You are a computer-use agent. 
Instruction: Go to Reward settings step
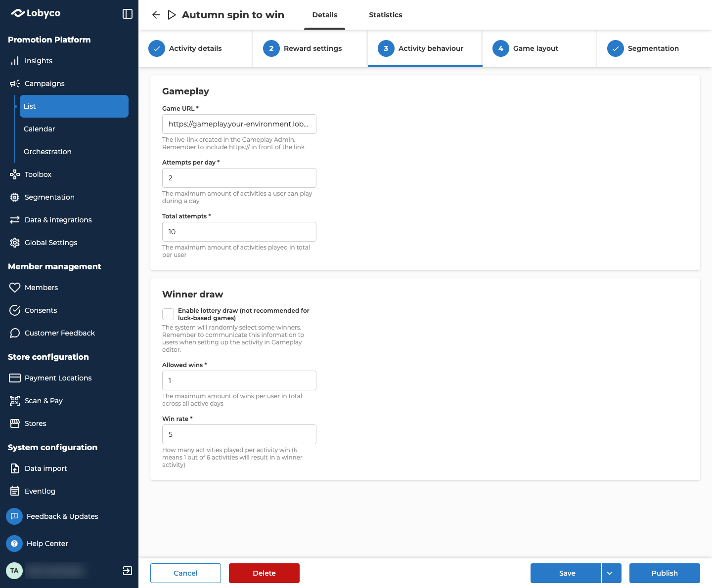click(310, 48)
